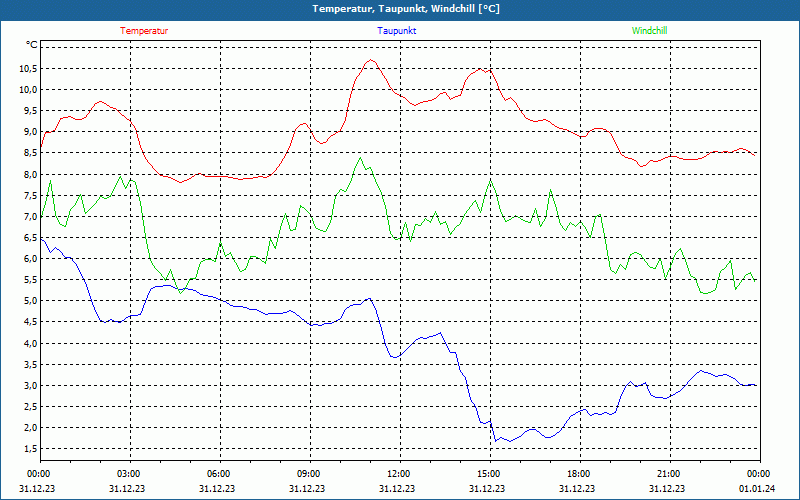This screenshot has width=800, height=500.
Task: Click the '00:00' time label above 31.12.23
Action: pos(38,474)
